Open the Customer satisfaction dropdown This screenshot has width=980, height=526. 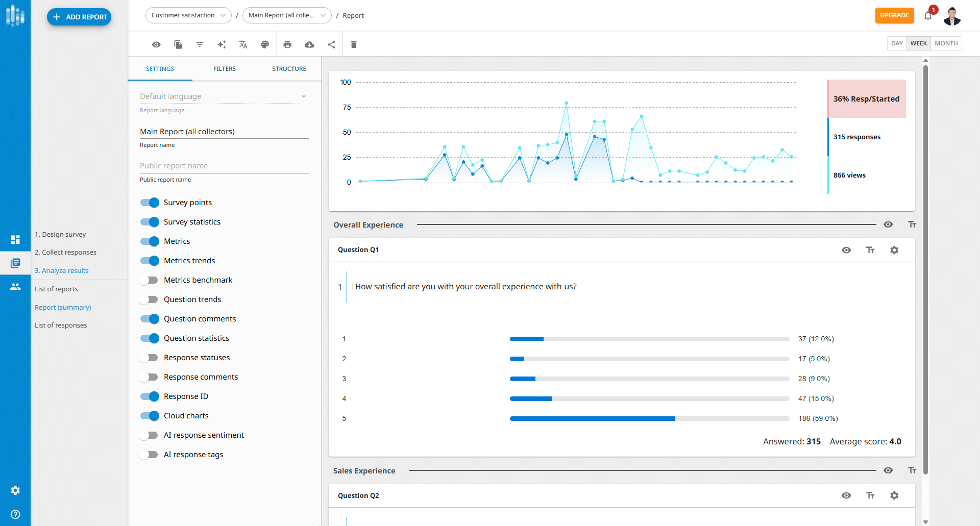pos(188,15)
